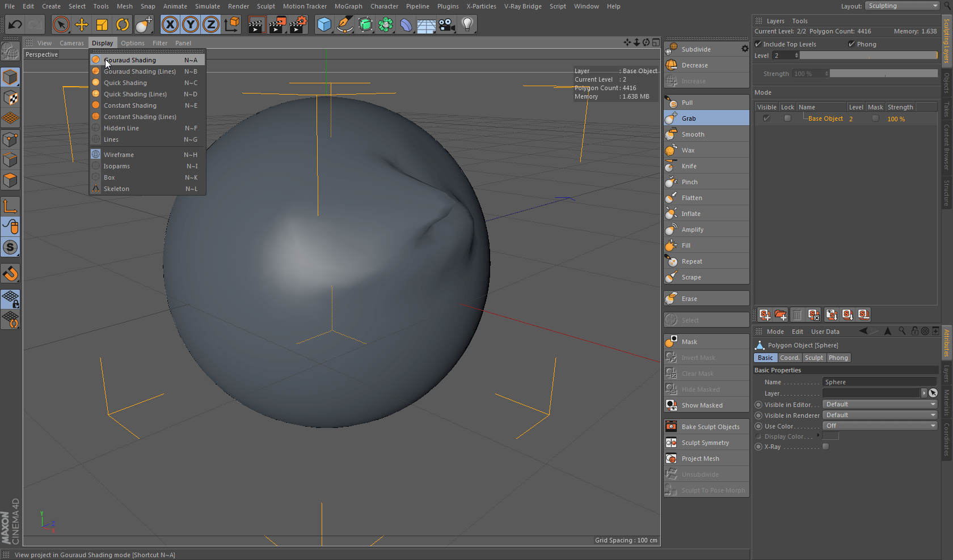
Task: Click the Undo arrow icon
Action: tap(15, 24)
